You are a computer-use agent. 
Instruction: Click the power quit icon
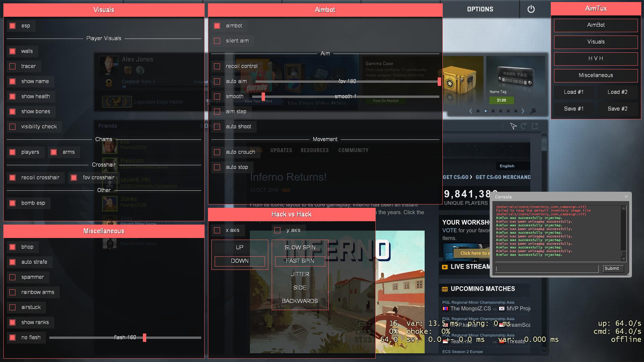point(531,9)
